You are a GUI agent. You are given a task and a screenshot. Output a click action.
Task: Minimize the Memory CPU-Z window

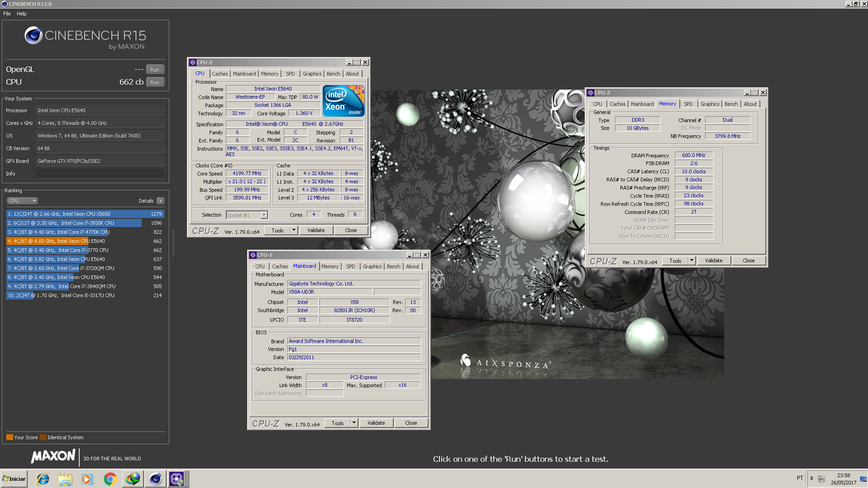pos(747,93)
